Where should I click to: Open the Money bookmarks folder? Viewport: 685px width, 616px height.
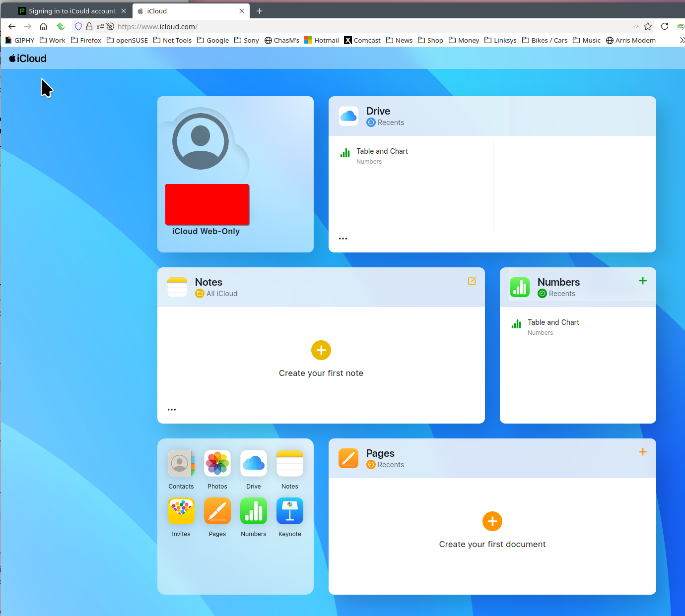pos(464,40)
